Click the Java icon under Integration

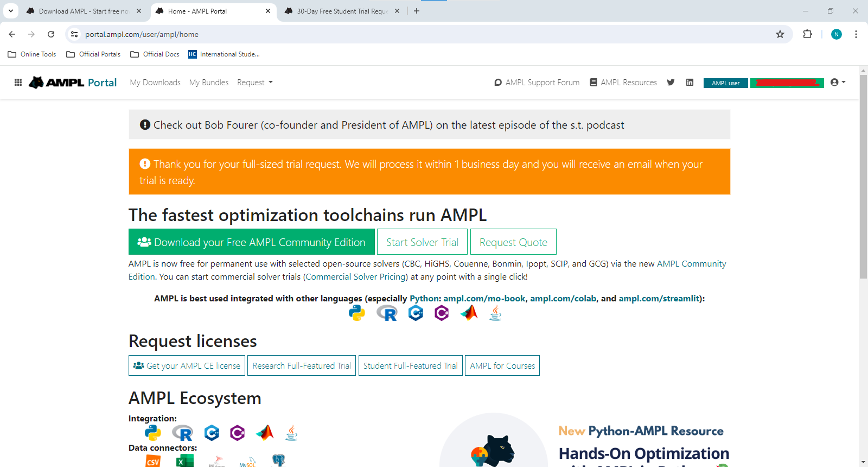click(x=291, y=433)
